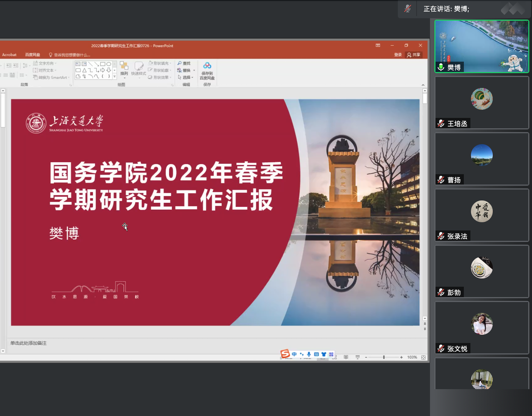The image size is (532, 416).
Task: Click zoom in plus button
Action: 401,357
